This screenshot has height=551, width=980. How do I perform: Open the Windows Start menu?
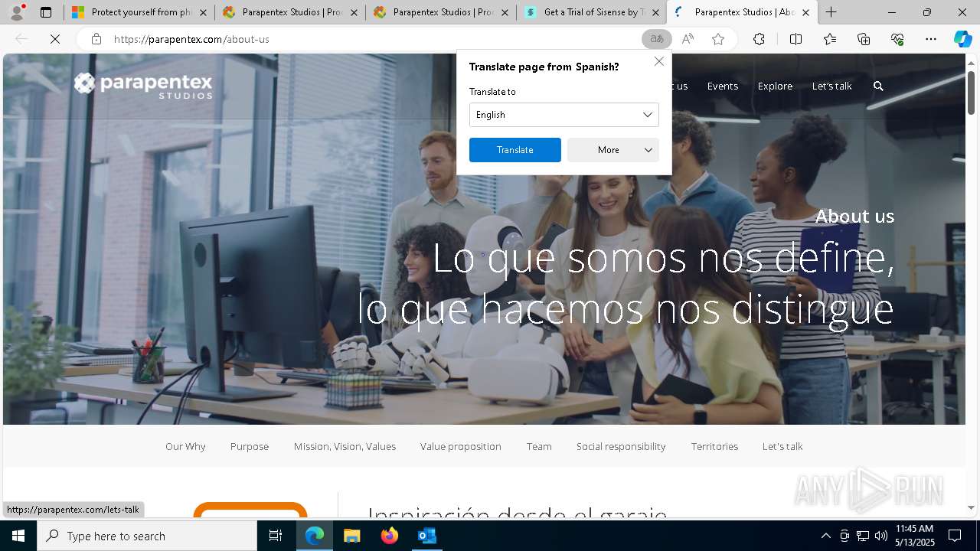point(18,536)
